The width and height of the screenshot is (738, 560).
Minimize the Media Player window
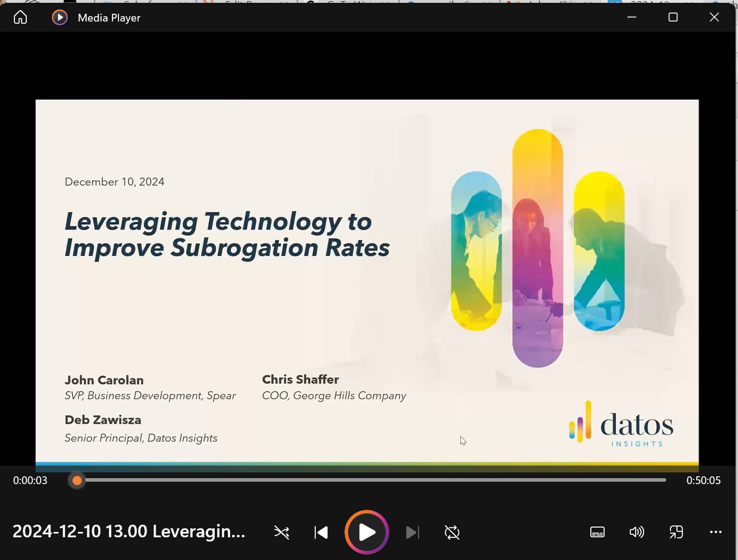click(x=632, y=17)
